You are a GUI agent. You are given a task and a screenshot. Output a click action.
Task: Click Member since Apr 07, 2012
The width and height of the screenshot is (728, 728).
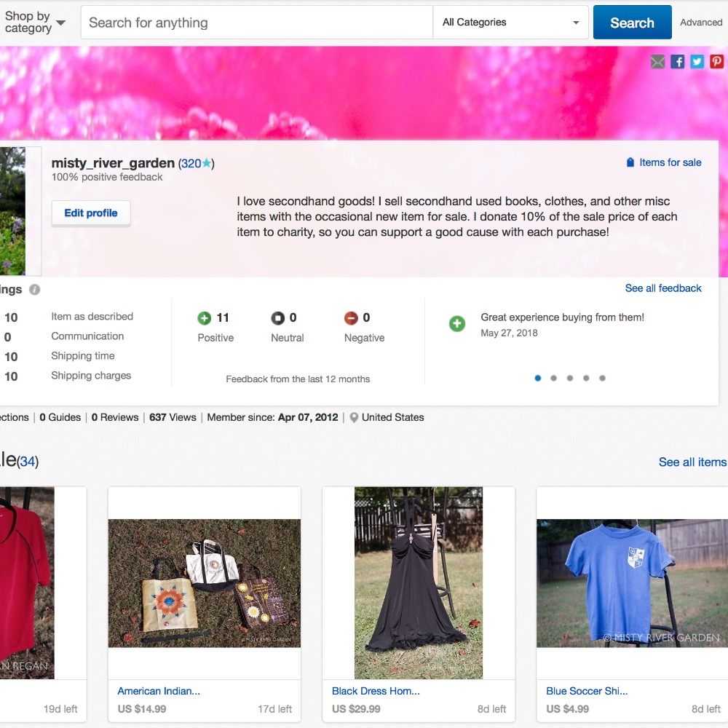[x=272, y=417]
